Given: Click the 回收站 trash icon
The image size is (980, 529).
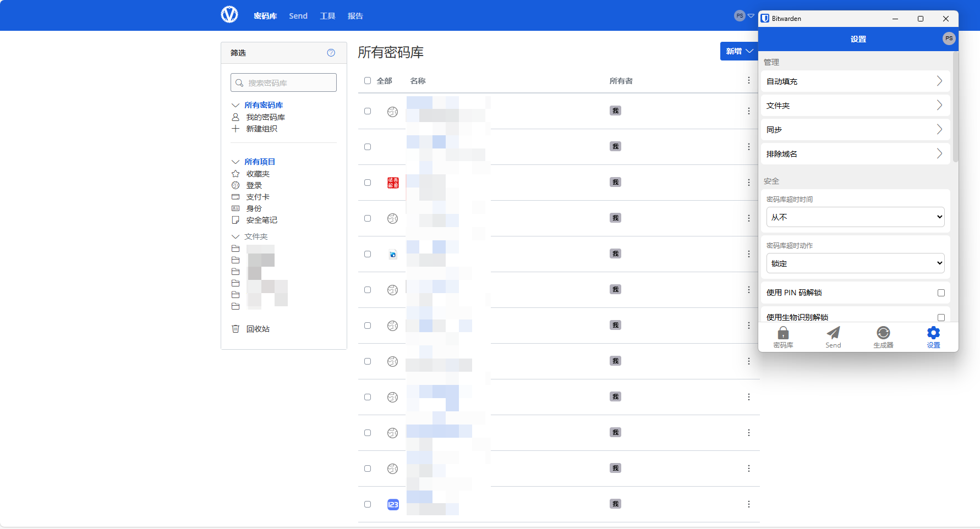Looking at the screenshot, I should (236, 329).
